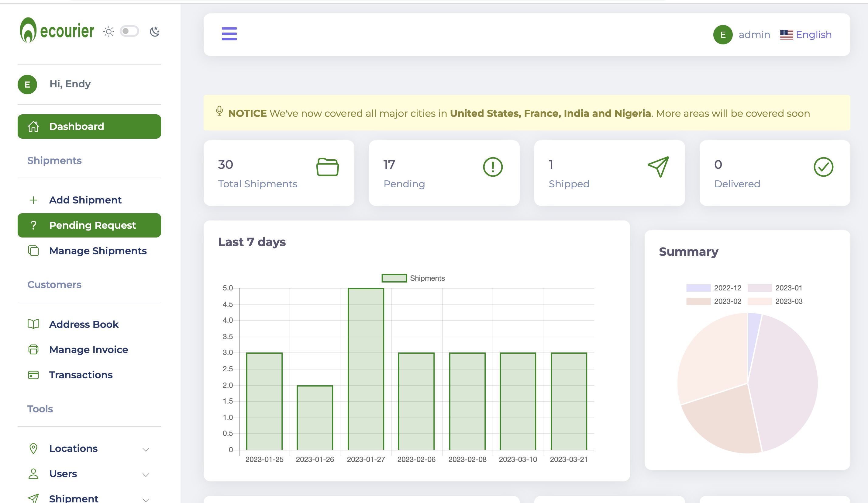868x503 pixels.
Task: Go to Manage Shipments
Action: 98,251
